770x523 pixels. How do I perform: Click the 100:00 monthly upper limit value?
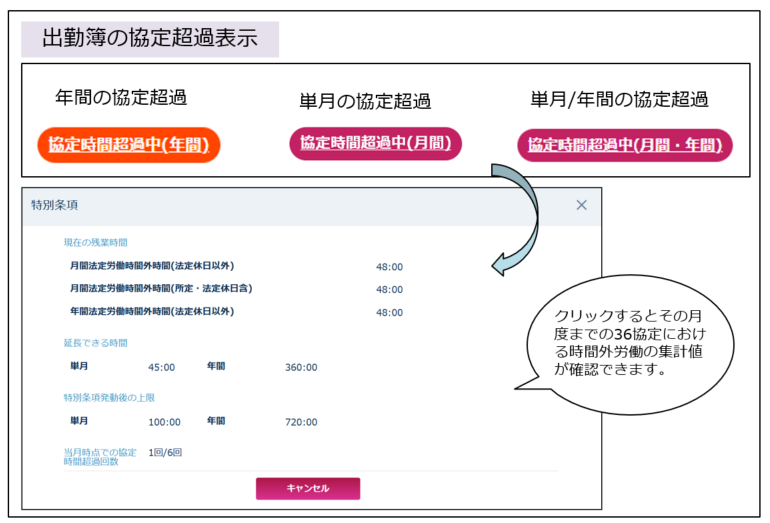point(164,422)
